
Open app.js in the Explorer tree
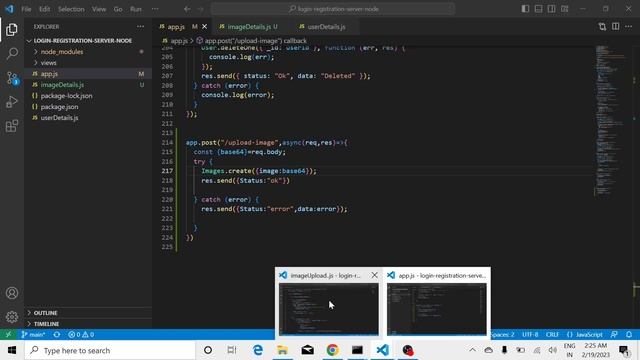pyautogui.click(x=49, y=74)
